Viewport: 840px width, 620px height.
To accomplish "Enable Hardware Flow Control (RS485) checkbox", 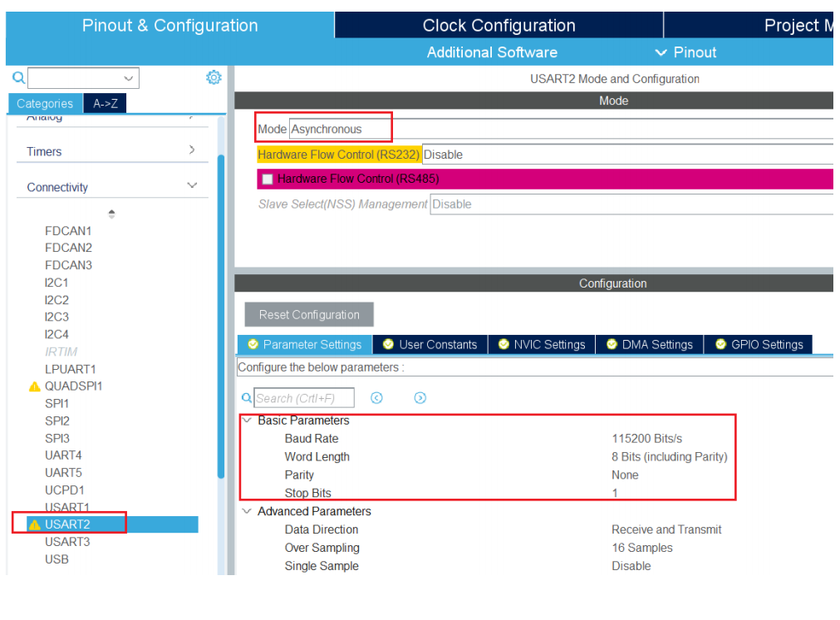I will [x=268, y=179].
